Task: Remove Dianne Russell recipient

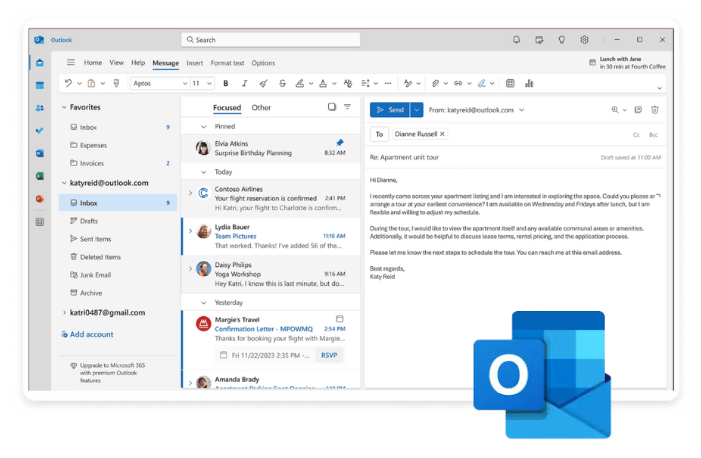Action: click(442, 134)
